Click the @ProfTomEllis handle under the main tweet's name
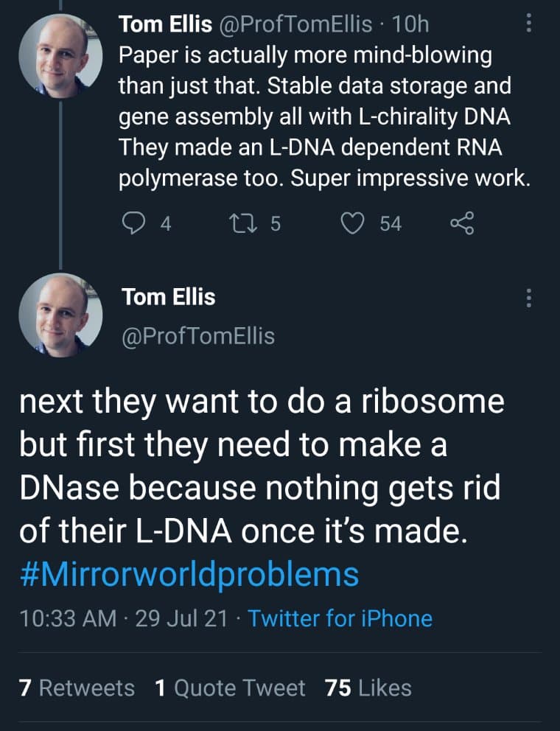Screen dimensions: 560x731 (198, 336)
